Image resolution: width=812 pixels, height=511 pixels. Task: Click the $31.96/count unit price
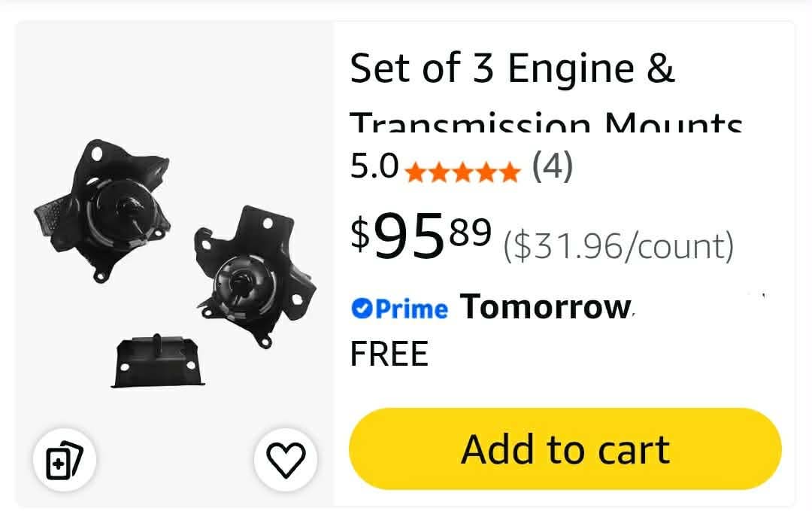tap(619, 246)
